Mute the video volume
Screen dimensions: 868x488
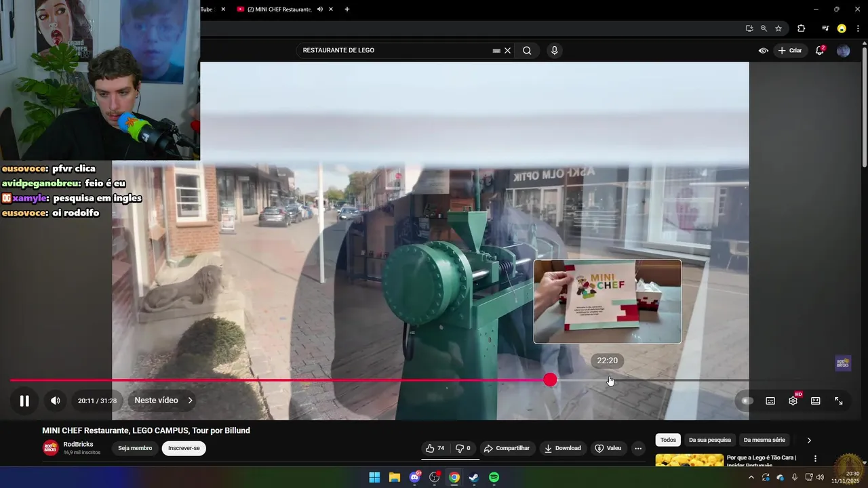click(x=56, y=401)
